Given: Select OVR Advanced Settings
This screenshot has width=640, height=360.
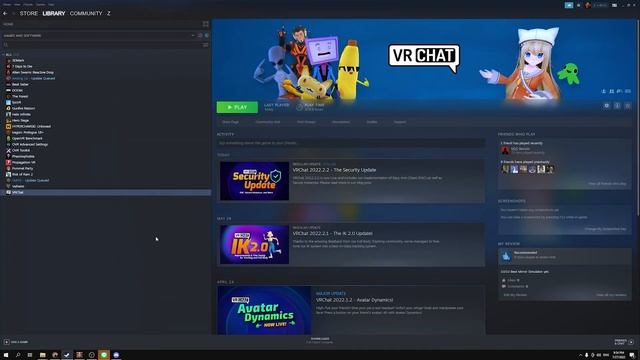Looking at the screenshot, I should [x=30, y=144].
